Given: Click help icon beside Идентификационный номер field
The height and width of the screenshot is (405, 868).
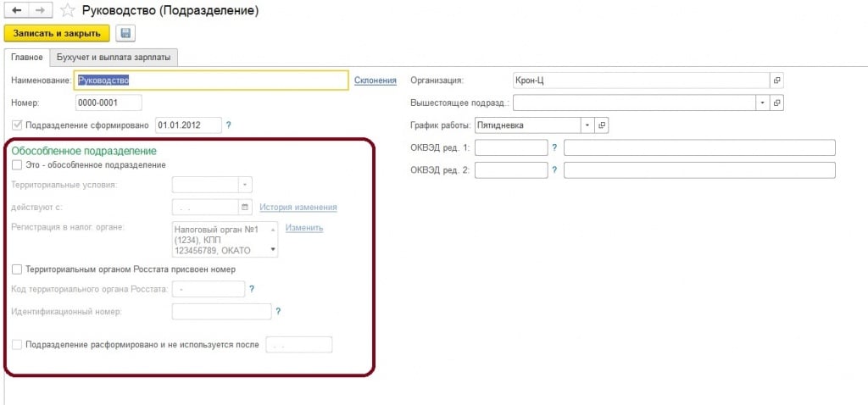Looking at the screenshot, I should point(278,312).
